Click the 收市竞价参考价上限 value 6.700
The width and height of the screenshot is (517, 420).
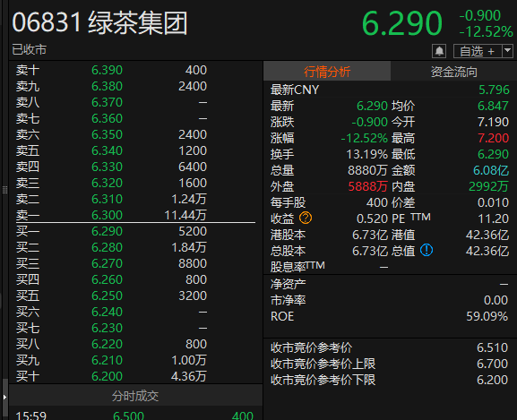pyautogui.click(x=492, y=364)
